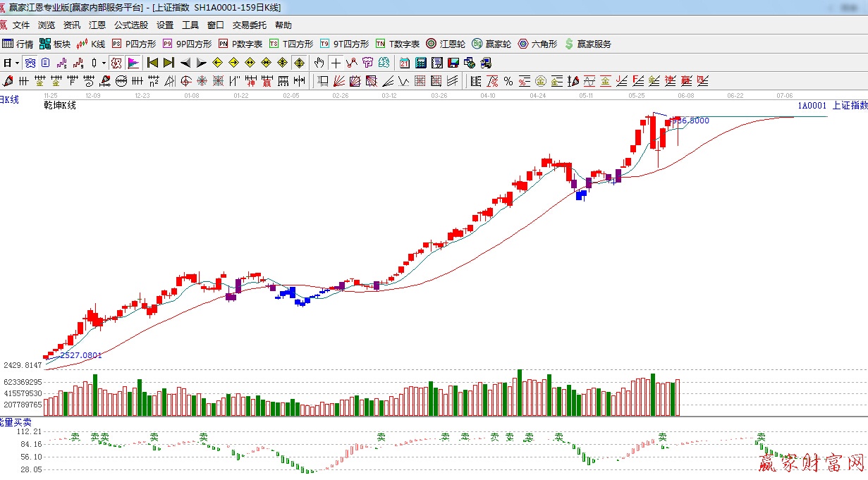Screen dimensions: 868x480
Task: Click the calendar date icon
Action: pyautogui.click(x=405, y=63)
